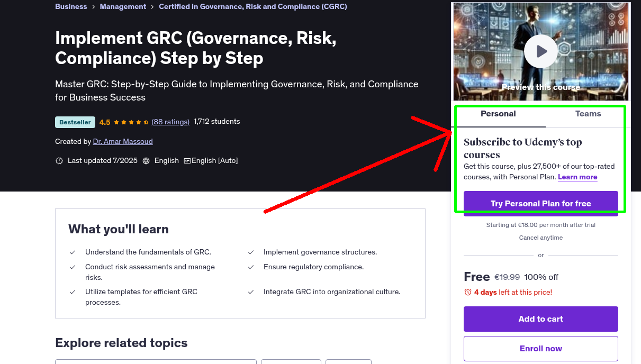Screen dimensions: 641x364
Task: Click checkmark next to 'Implement governance structures'
Action: tap(251, 252)
